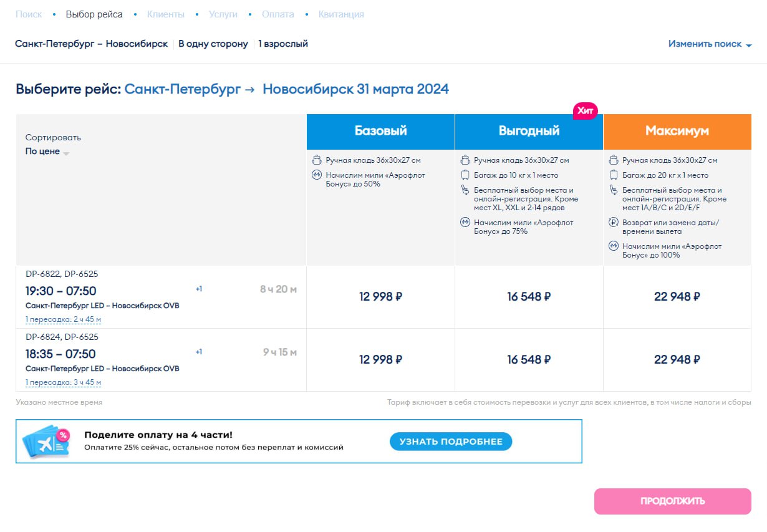767x532 pixels.
Task: Click the ruble refund icon in Максимум column
Action: [613, 223]
